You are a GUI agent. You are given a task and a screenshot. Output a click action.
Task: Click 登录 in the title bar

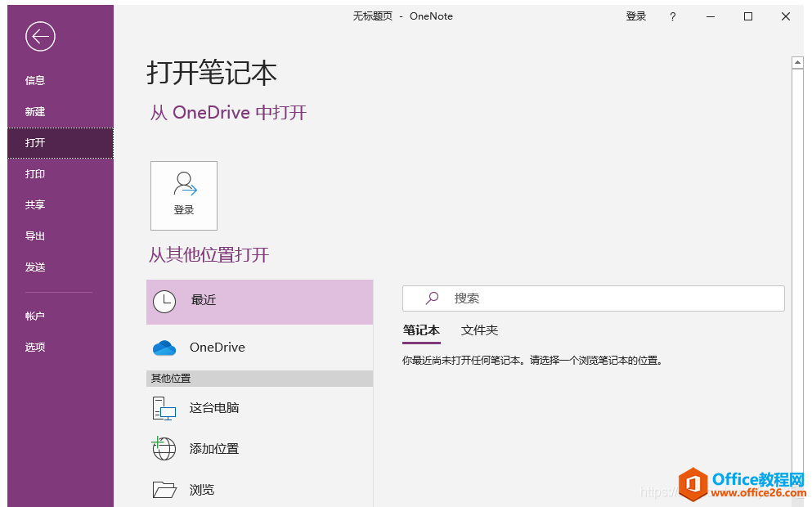635,16
